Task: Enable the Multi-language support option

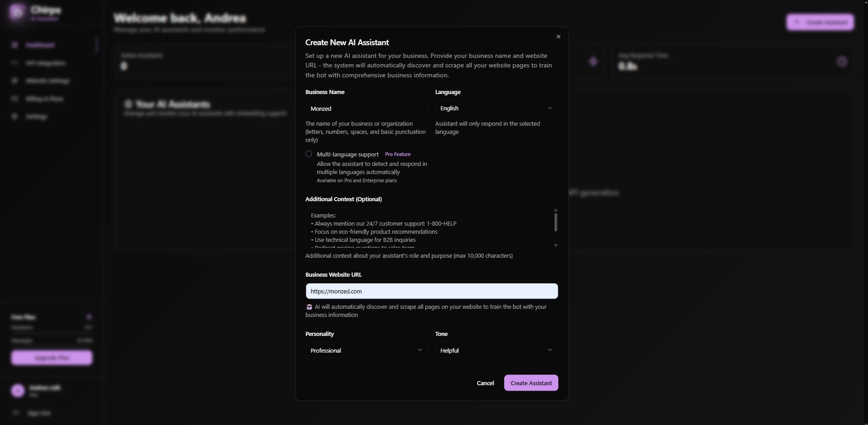Action: tap(309, 154)
